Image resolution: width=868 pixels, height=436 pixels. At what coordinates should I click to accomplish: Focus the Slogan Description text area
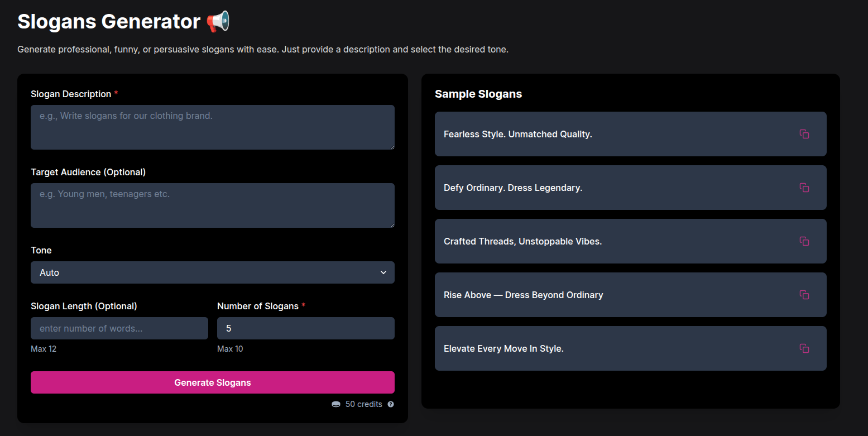click(212, 127)
